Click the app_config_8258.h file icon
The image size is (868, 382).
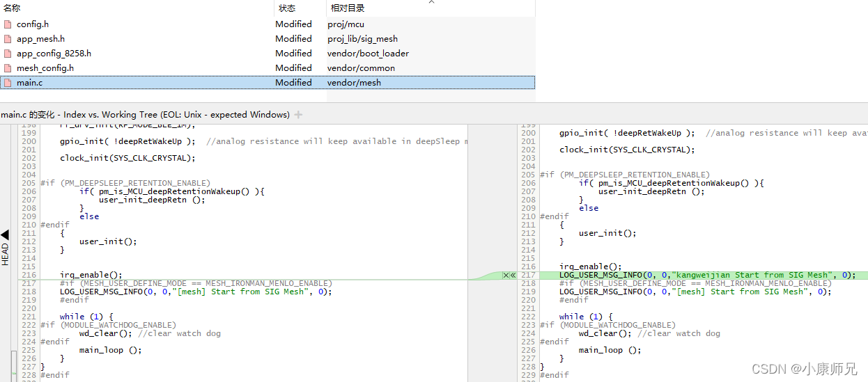click(x=8, y=54)
